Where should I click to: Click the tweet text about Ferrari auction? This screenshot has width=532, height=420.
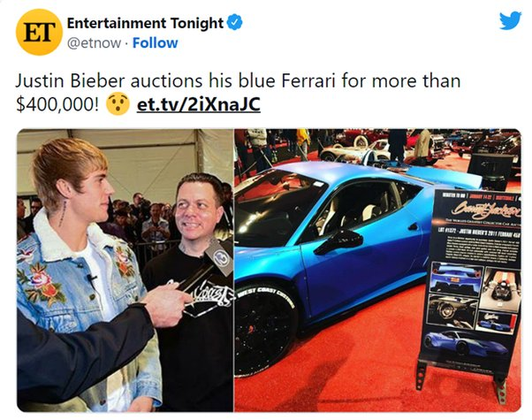tap(239, 92)
